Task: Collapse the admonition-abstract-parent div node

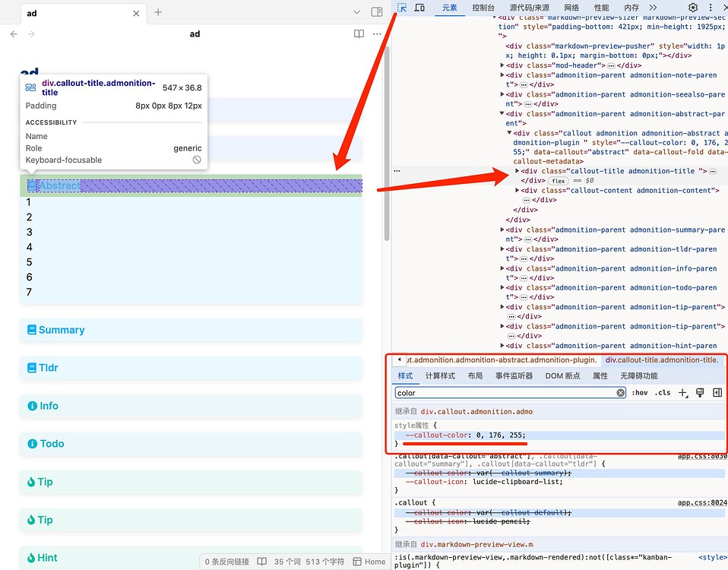Action: tap(502, 114)
